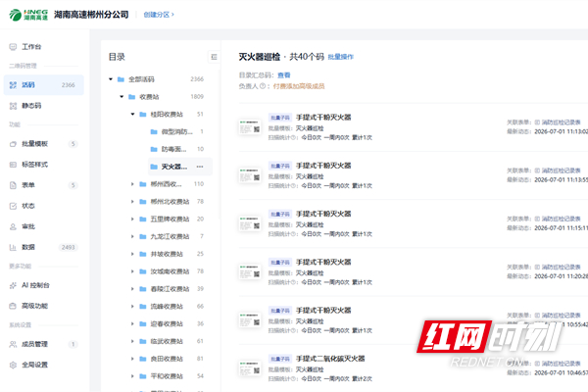
Task: Collapse the 全部活码 tree arrow
Action: click(111, 79)
